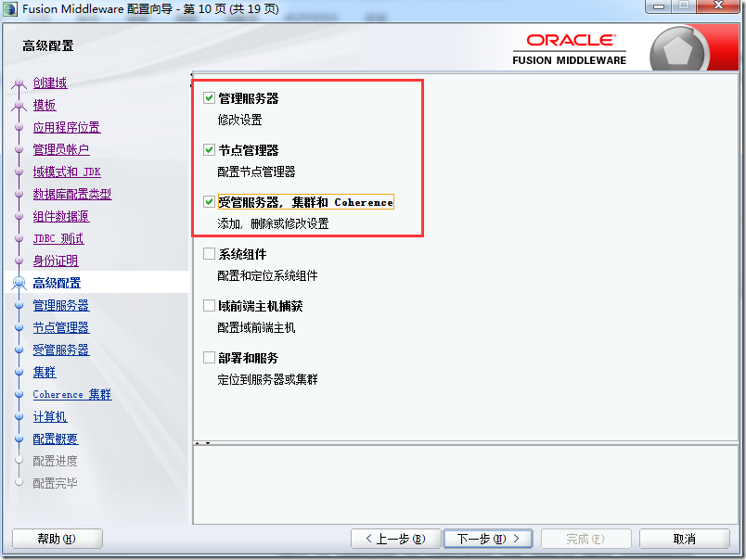Check the 部署和服务 checkbox
Viewport: 746px width, 560px height.
209,358
